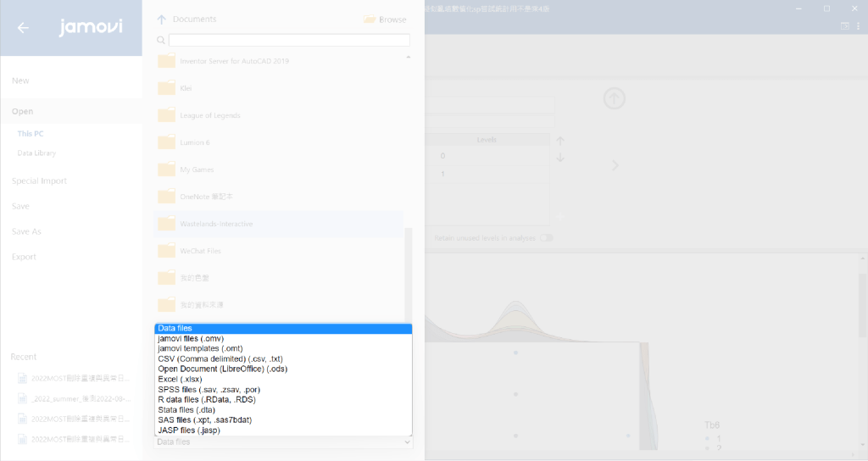
Task: Create a new file via New
Action: (20, 81)
